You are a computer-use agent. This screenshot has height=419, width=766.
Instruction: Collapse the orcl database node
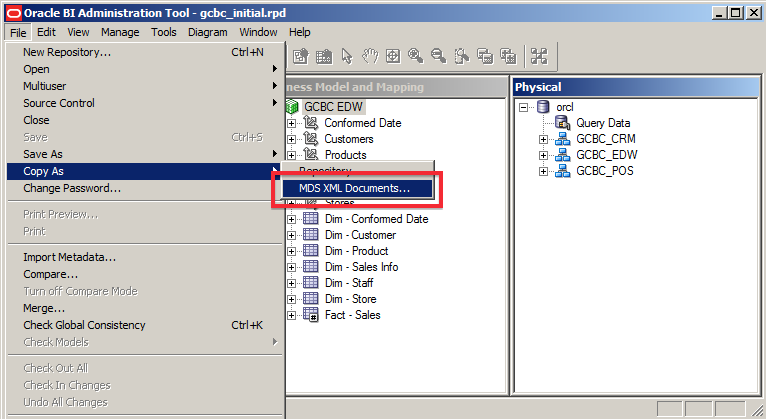pyautogui.click(x=523, y=107)
